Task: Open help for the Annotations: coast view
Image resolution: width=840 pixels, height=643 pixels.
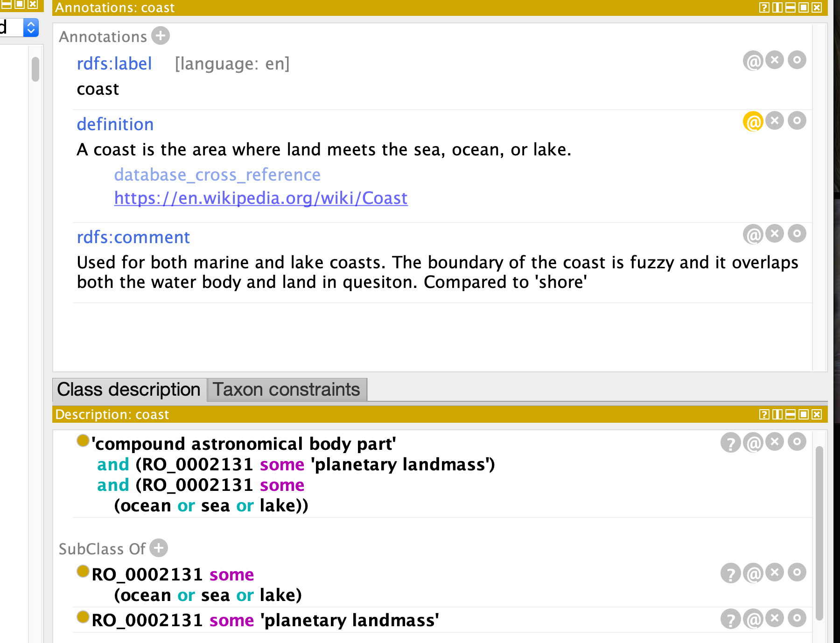Action: click(x=764, y=7)
